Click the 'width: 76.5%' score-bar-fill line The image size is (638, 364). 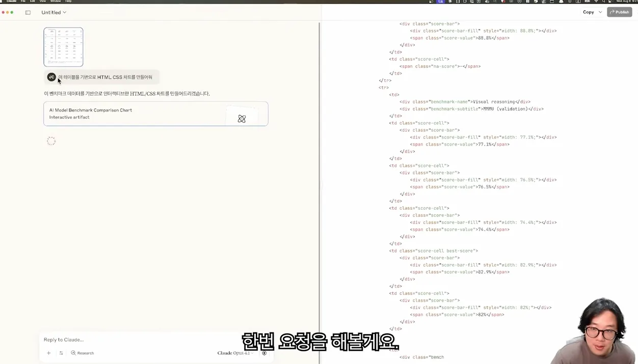483,180
